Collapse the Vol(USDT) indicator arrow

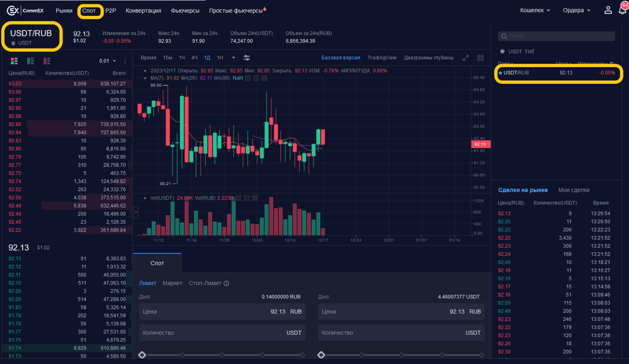point(145,198)
